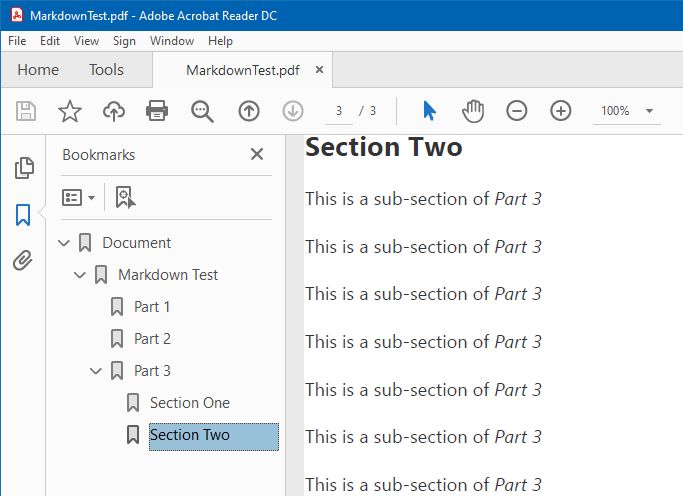Zoom in with plus icon
This screenshot has height=496, width=683.
pos(561,111)
